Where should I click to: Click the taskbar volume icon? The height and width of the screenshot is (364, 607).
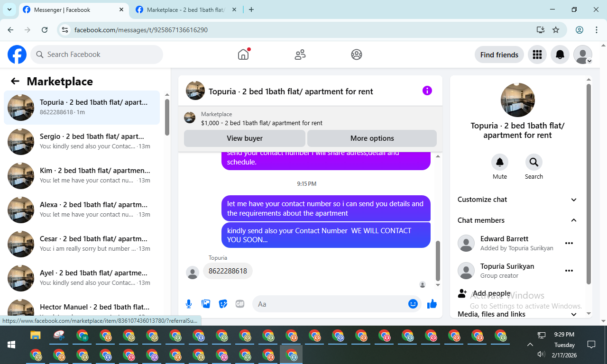click(x=541, y=354)
